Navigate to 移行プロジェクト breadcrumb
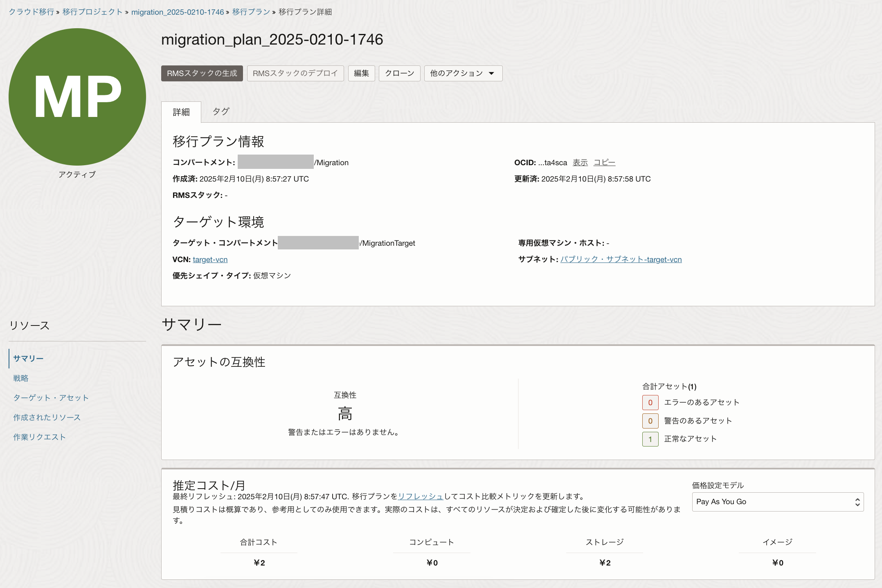This screenshot has width=882, height=588. pos(92,12)
